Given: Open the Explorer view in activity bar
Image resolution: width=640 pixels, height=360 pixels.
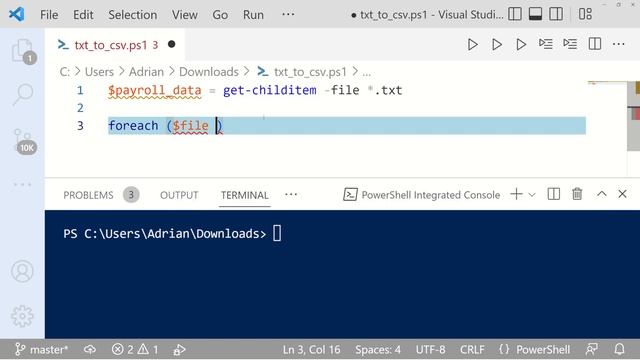Looking at the screenshot, I should (22, 51).
